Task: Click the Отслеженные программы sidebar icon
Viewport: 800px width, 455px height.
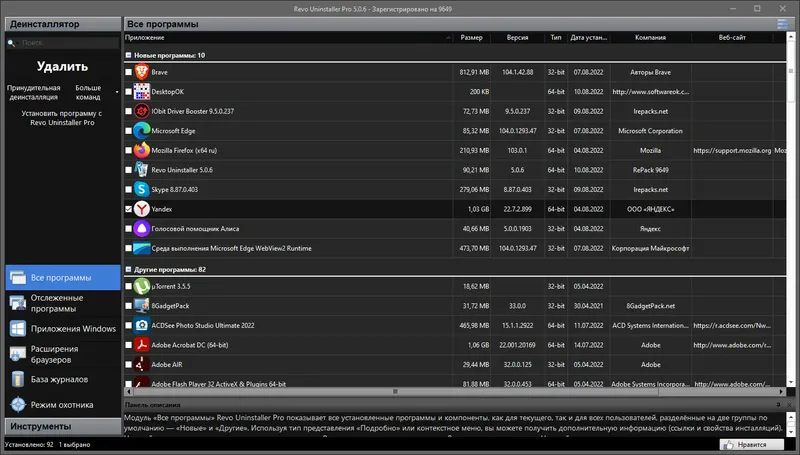Action: [x=18, y=303]
